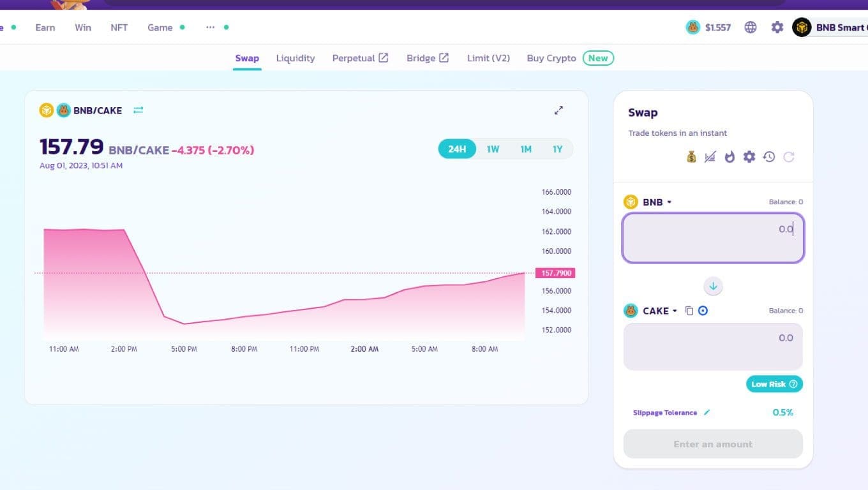Open the more menu ellipsis

click(x=211, y=27)
